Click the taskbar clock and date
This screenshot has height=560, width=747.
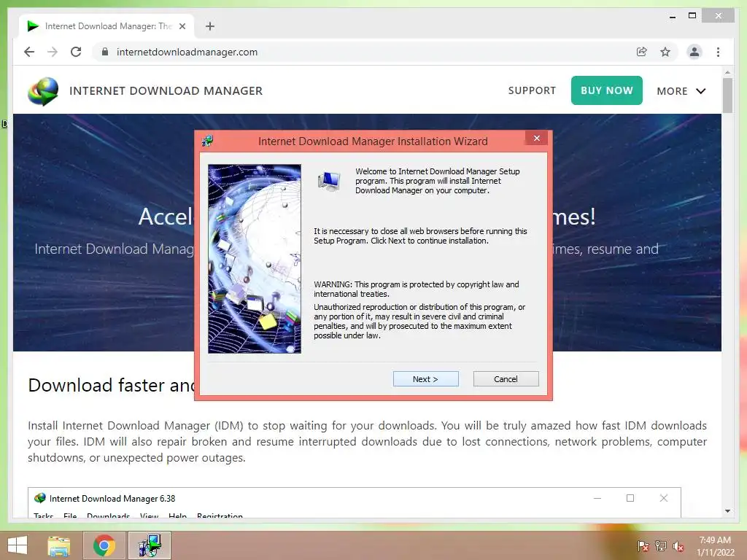pyautogui.click(x=715, y=546)
